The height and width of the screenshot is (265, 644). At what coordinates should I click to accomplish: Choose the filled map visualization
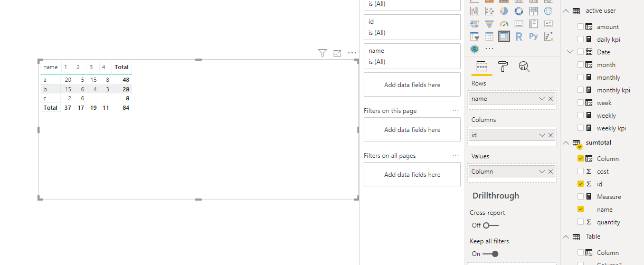[475, 23]
